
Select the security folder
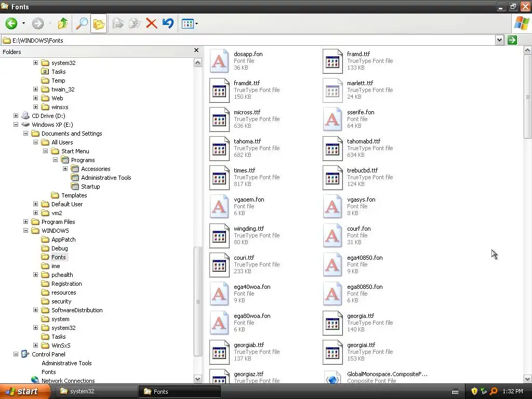coord(61,301)
